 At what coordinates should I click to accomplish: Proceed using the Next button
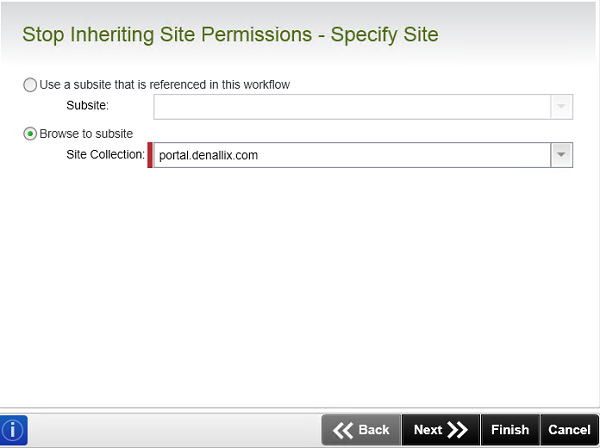441,430
